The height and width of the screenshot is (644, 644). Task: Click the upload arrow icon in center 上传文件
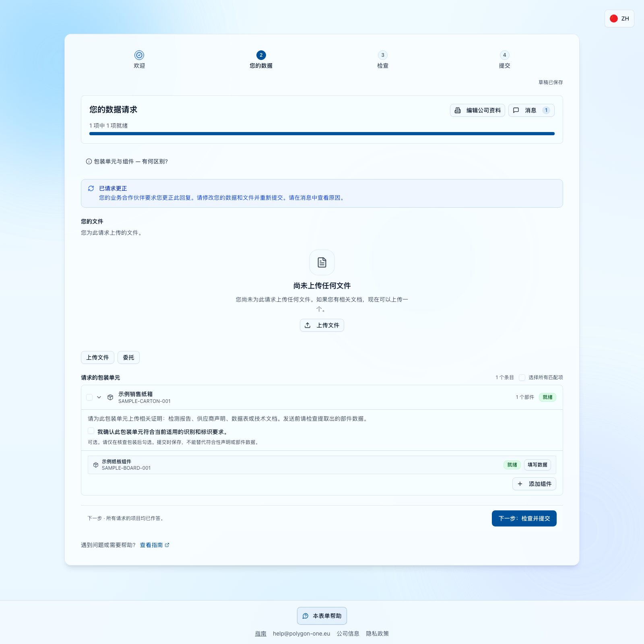tap(308, 325)
